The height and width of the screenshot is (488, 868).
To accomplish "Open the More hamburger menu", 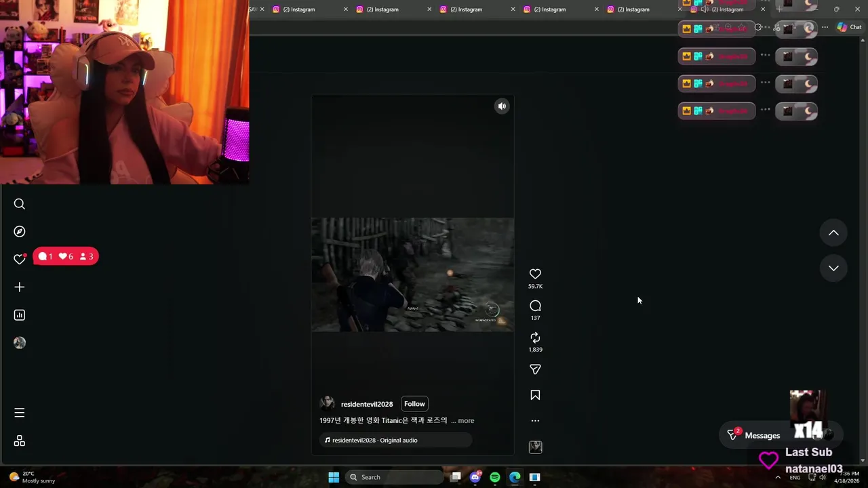I will click(x=20, y=413).
